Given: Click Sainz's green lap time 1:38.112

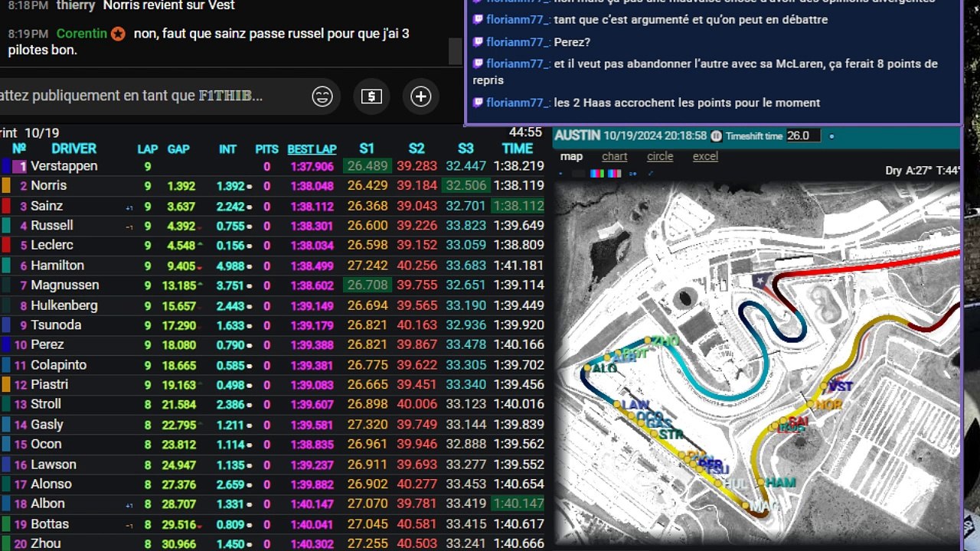Looking at the screenshot, I should [x=519, y=206].
